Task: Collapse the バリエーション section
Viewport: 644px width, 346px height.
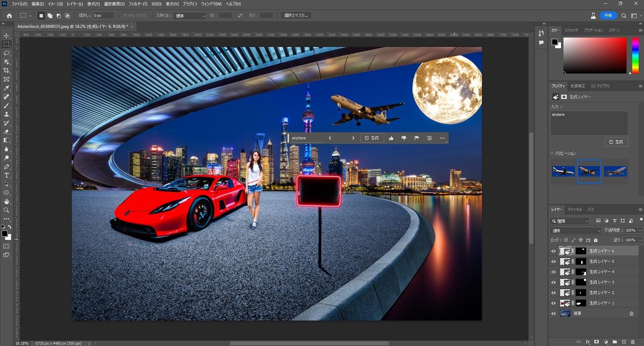Action: click(x=552, y=153)
